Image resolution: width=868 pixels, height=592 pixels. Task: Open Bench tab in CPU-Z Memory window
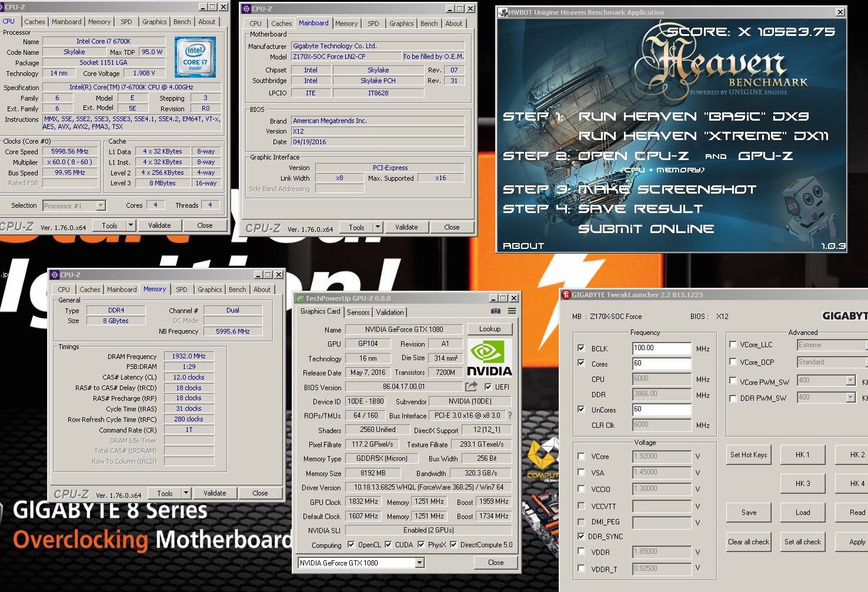pyautogui.click(x=238, y=290)
